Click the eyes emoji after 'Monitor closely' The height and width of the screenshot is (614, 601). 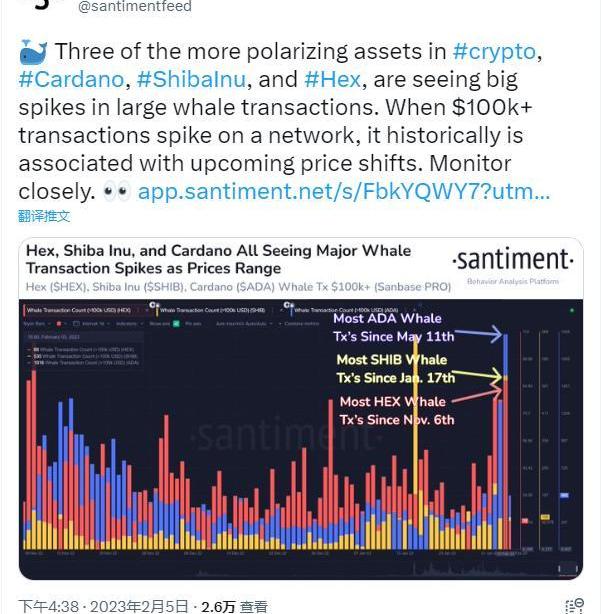[116, 191]
